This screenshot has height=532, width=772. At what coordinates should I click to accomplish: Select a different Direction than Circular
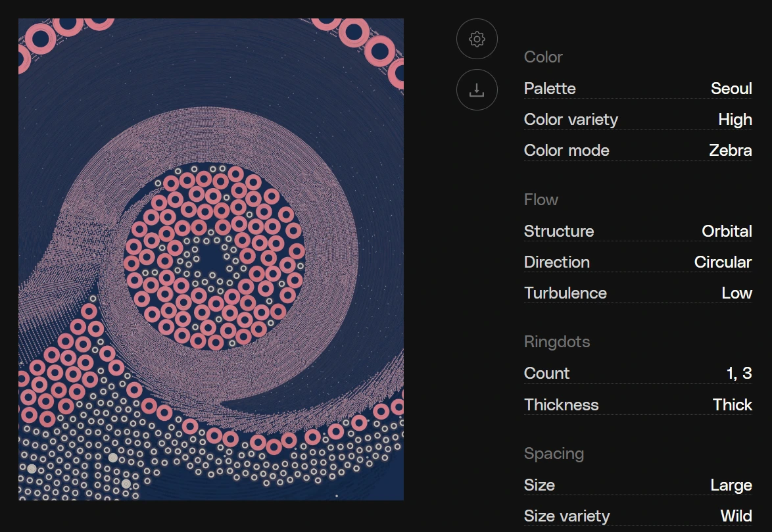(x=638, y=262)
